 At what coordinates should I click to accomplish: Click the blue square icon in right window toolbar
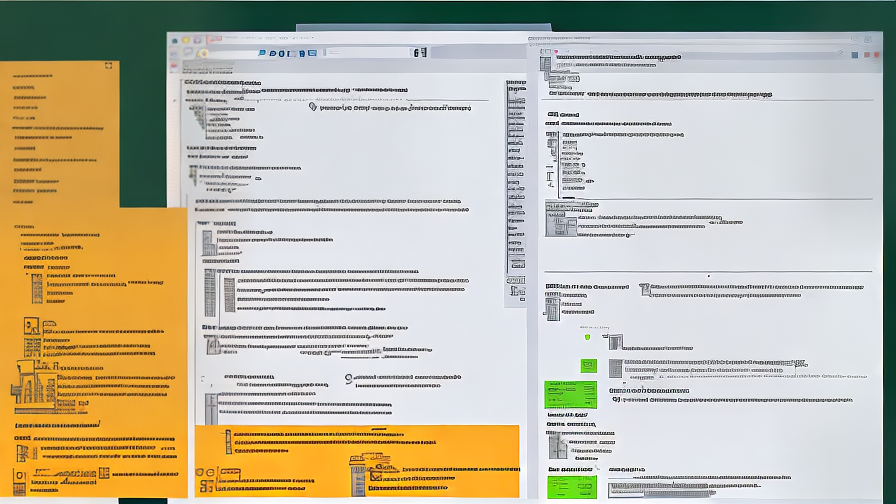pyautogui.click(x=855, y=55)
